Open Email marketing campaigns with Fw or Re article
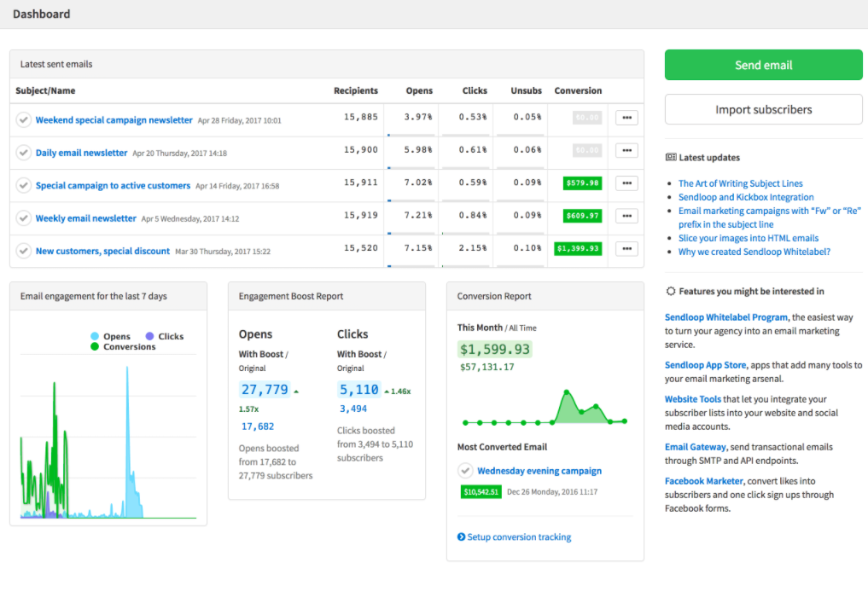 click(x=770, y=217)
